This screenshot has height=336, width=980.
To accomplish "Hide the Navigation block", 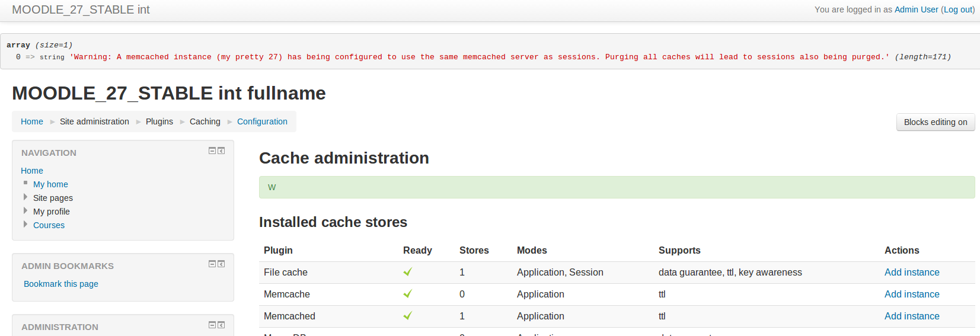I will point(212,151).
